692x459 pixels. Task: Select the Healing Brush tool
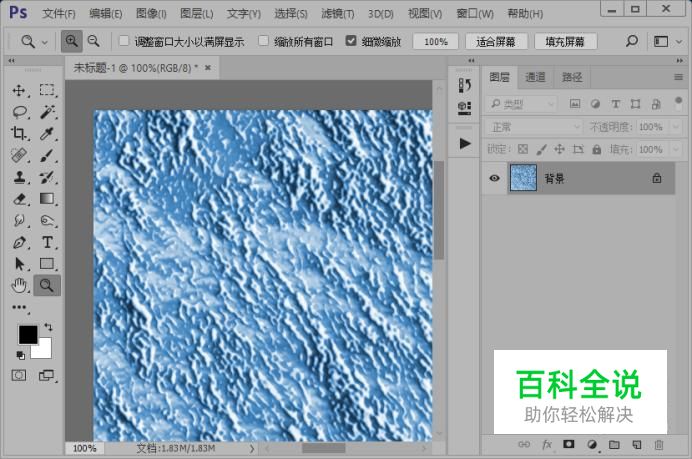[19, 155]
